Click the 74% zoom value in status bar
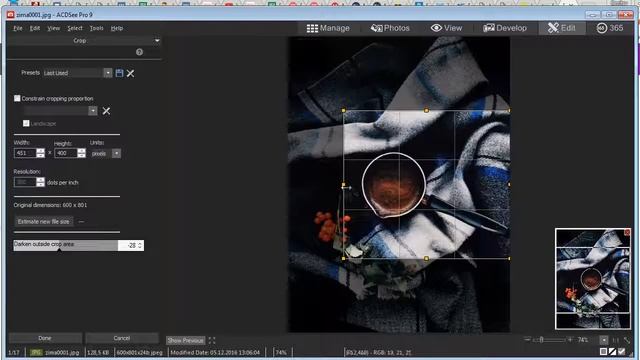The height and width of the screenshot is (360, 640). (281, 352)
